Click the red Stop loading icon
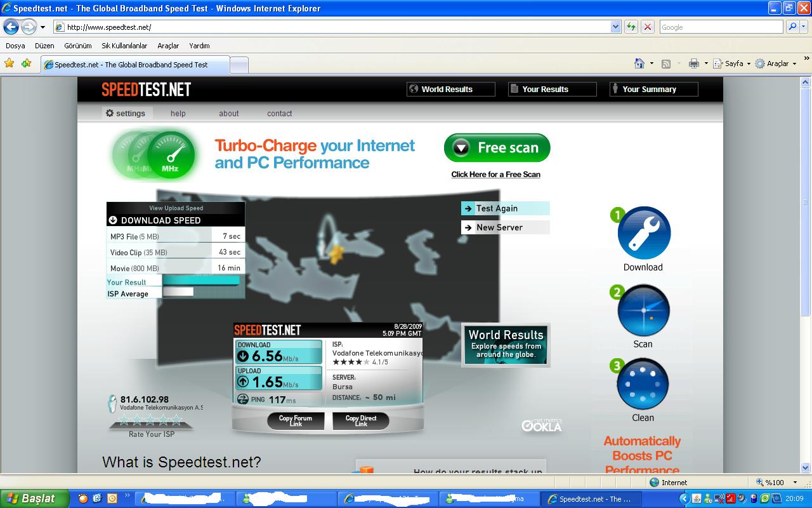Viewport: 812px width, 508px height. click(x=647, y=27)
